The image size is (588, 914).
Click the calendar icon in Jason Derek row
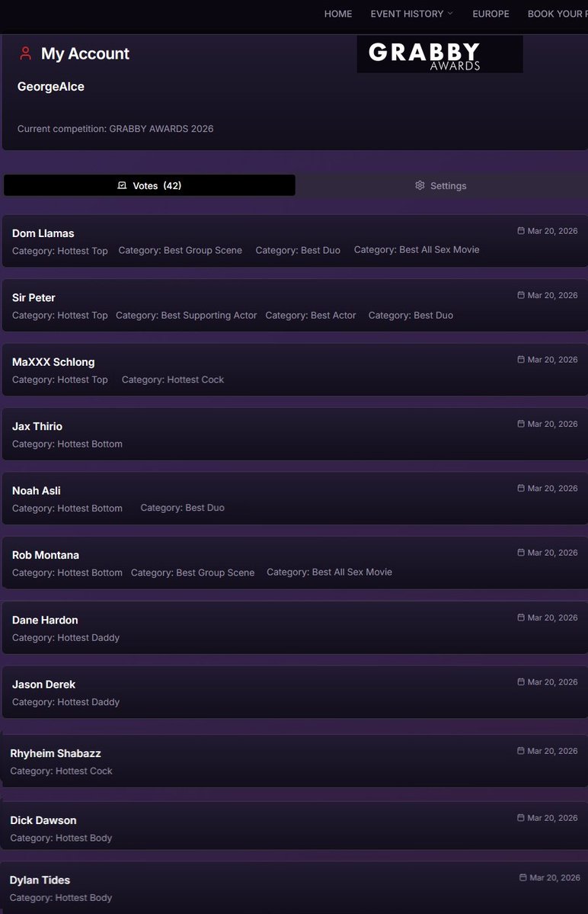521,681
